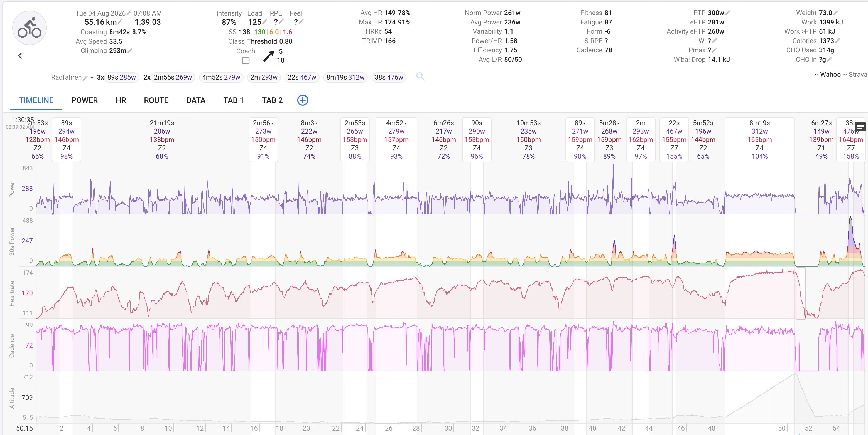Image resolution: width=868 pixels, height=435 pixels.
Task: Select the DATA tab
Action: [196, 100]
